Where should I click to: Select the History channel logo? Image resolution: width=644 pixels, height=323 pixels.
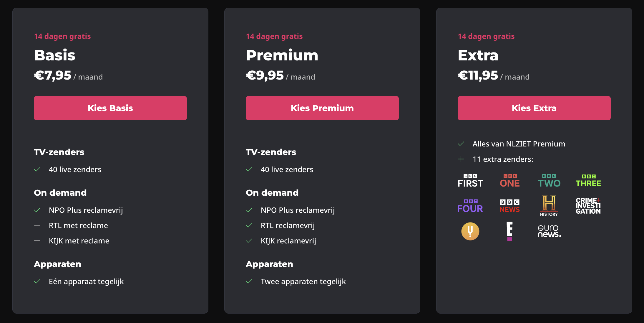tap(549, 206)
